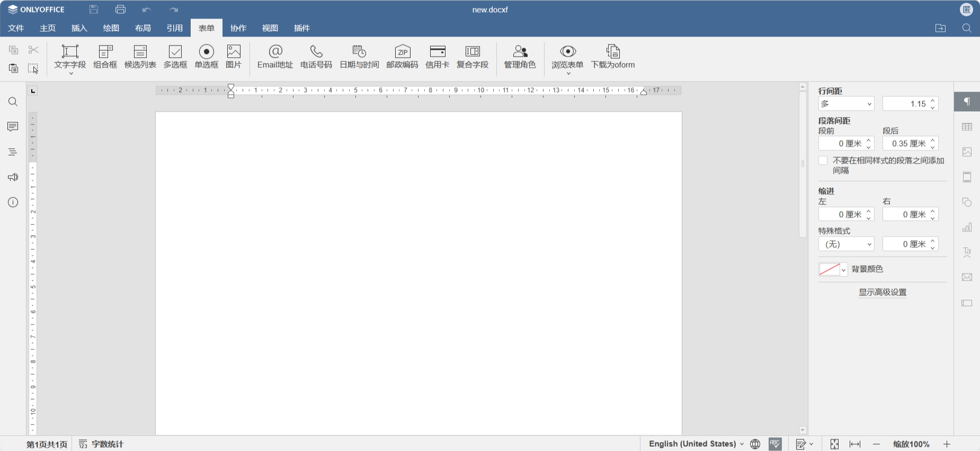Image resolution: width=980 pixels, height=451 pixels.
Task: Insert a 单选框 radio button field
Action: 207,57
